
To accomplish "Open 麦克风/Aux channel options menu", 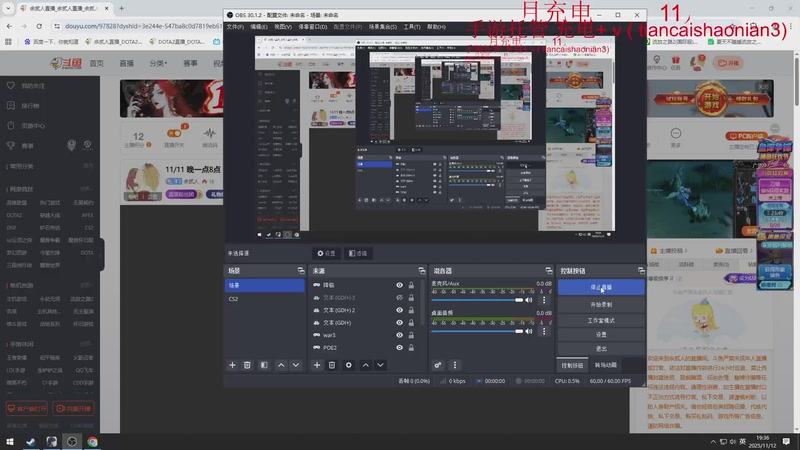I will [x=544, y=300].
